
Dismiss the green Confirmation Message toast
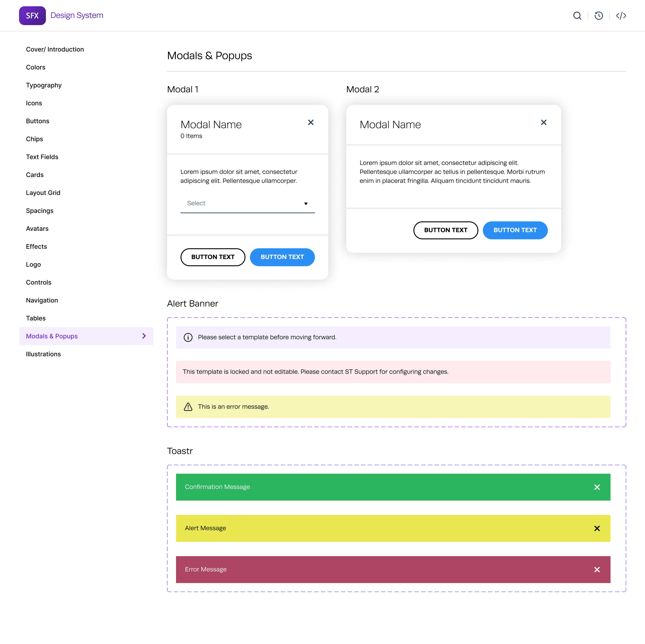tap(597, 487)
